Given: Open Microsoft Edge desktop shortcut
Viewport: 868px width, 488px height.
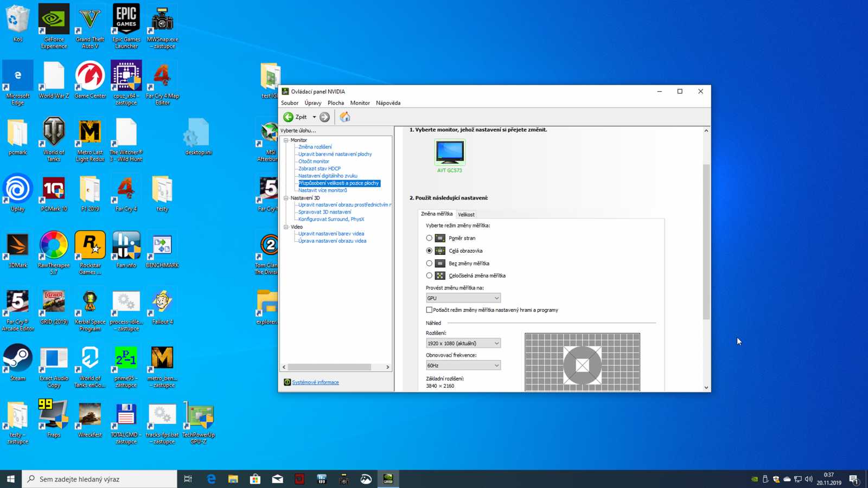Looking at the screenshot, I should [18, 82].
